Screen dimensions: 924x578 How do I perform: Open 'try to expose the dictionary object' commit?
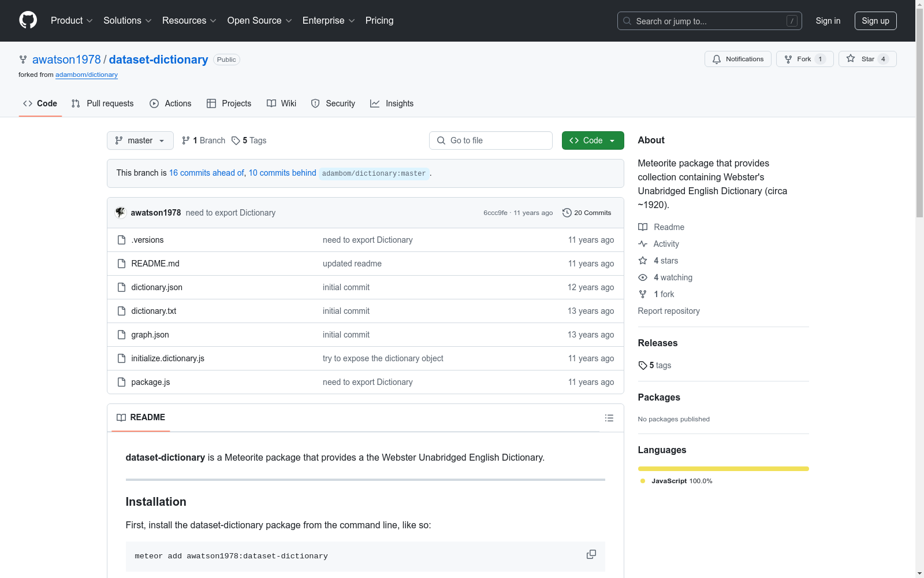(x=383, y=358)
